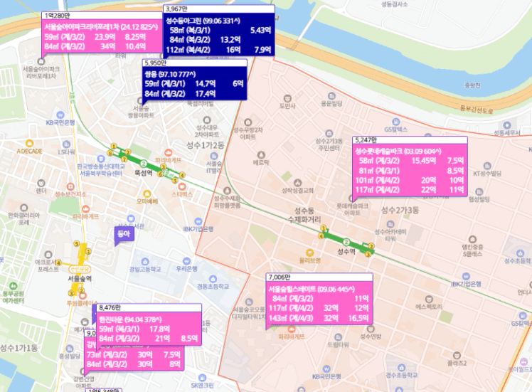The height and width of the screenshot is (392, 532).
Task: Click the 오미베베 cafe icon
Action: [x=147, y=194]
